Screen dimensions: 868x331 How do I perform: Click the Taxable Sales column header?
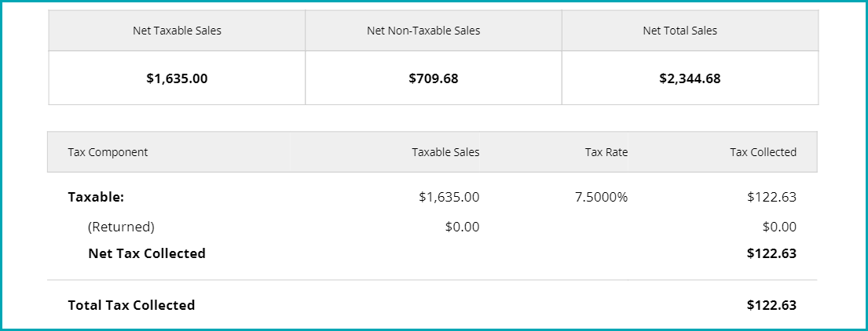[445, 152]
